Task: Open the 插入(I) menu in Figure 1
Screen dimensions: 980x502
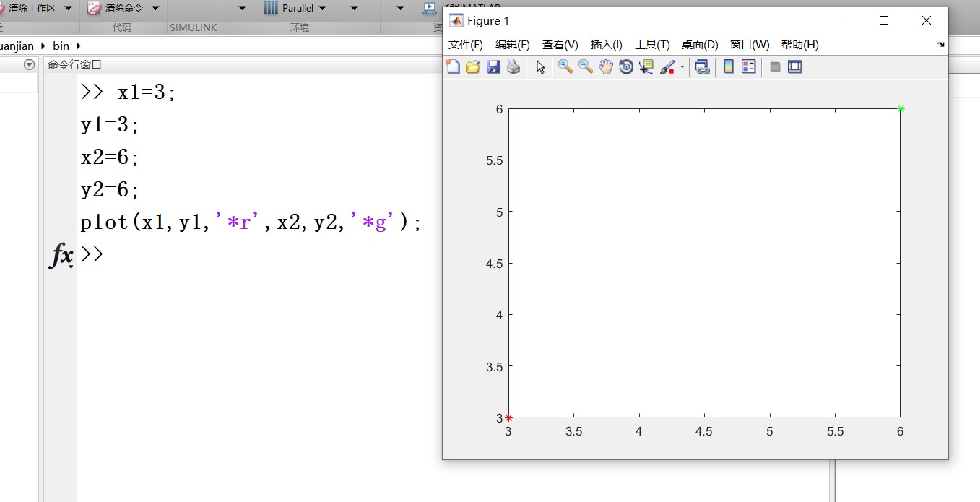Action: (607, 45)
